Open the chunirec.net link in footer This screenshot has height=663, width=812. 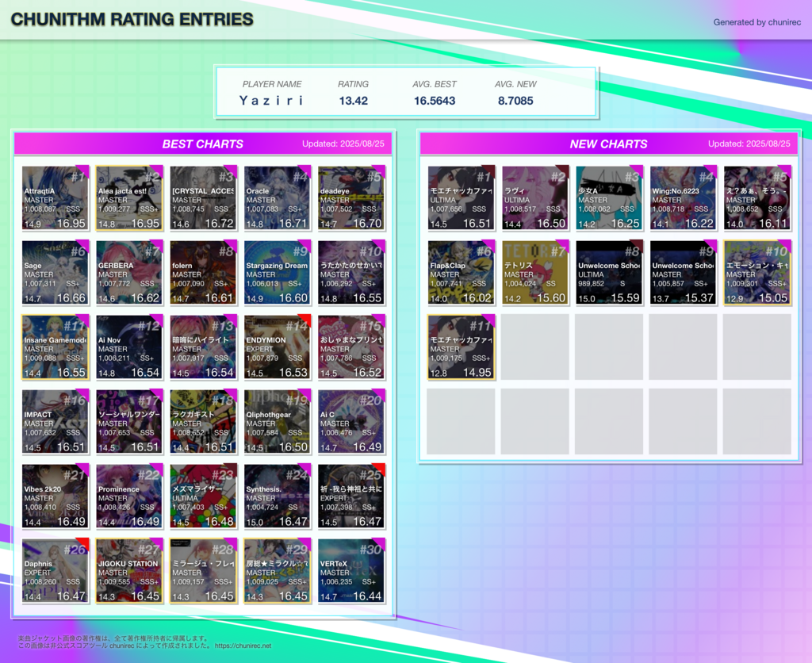(x=242, y=646)
